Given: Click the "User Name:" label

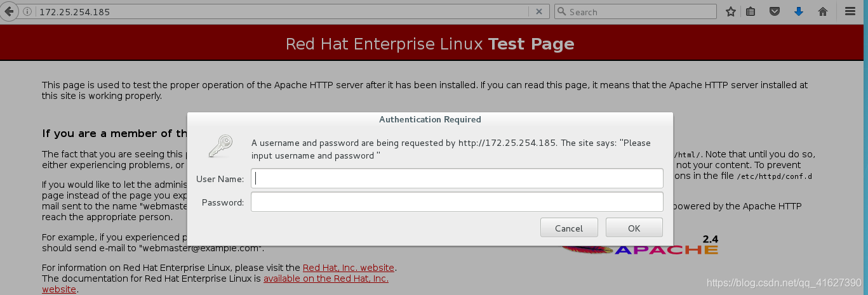Looking at the screenshot, I should [x=220, y=179].
